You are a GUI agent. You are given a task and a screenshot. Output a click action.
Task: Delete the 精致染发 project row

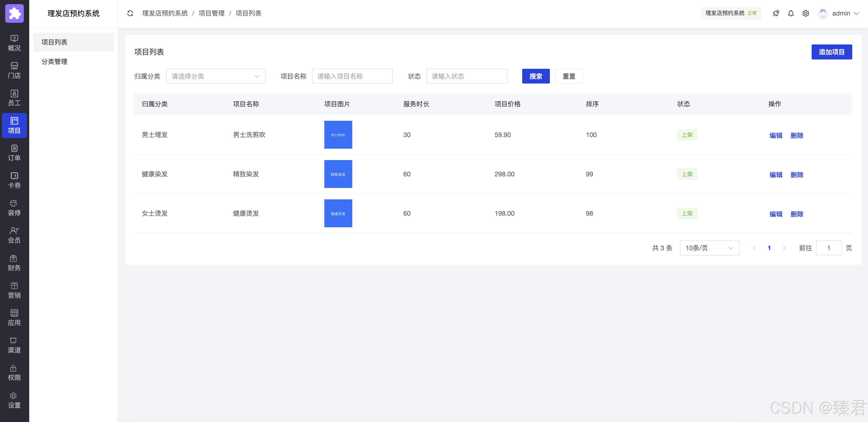[797, 175]
